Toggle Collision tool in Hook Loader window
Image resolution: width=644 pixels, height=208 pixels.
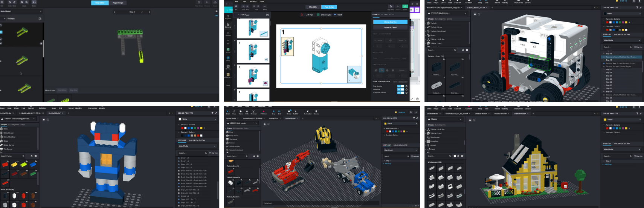[x=264, y=112]
